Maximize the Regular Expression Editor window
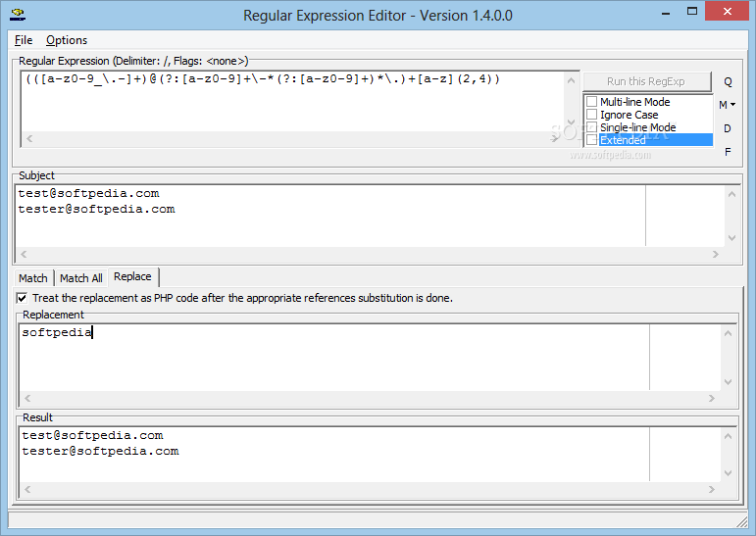The width and height of the screenshot is (756, 536). 692,12
